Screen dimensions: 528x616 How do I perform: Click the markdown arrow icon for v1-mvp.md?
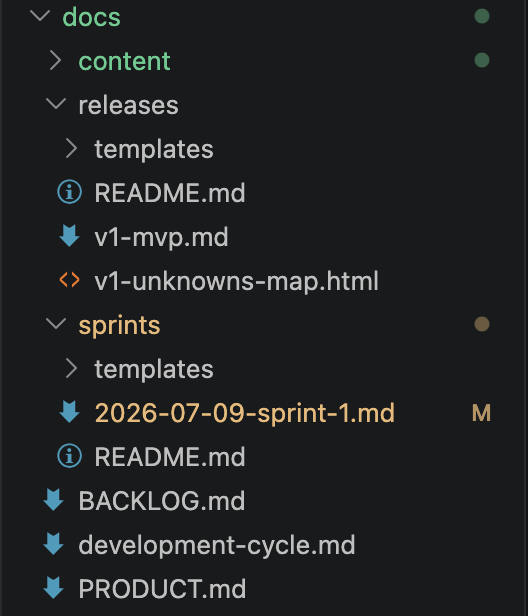[x=70, y=236]
